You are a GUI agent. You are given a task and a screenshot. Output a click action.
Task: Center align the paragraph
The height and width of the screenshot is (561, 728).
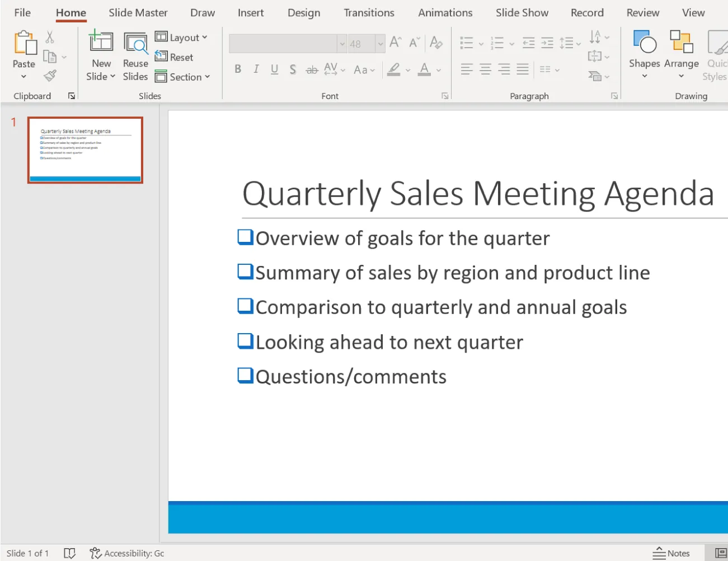tap(485, 69)
